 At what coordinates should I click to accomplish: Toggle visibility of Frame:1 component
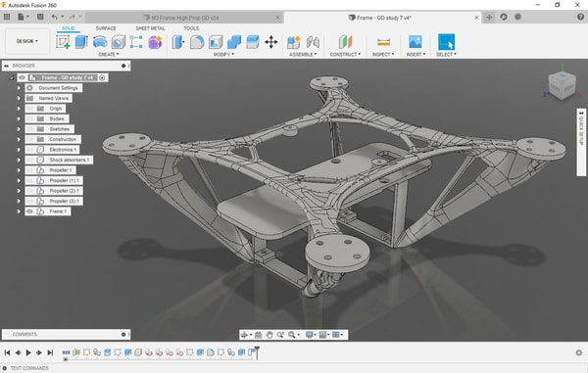click(30, 211)
